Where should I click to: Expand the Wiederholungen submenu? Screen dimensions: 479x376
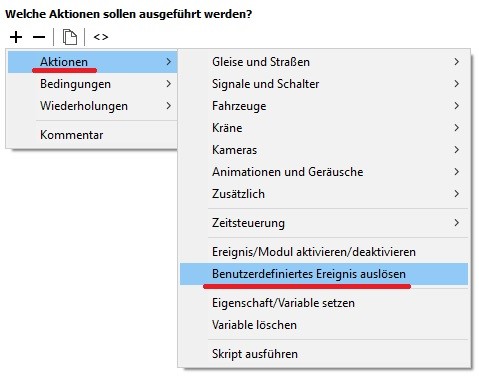click(92, 106)
